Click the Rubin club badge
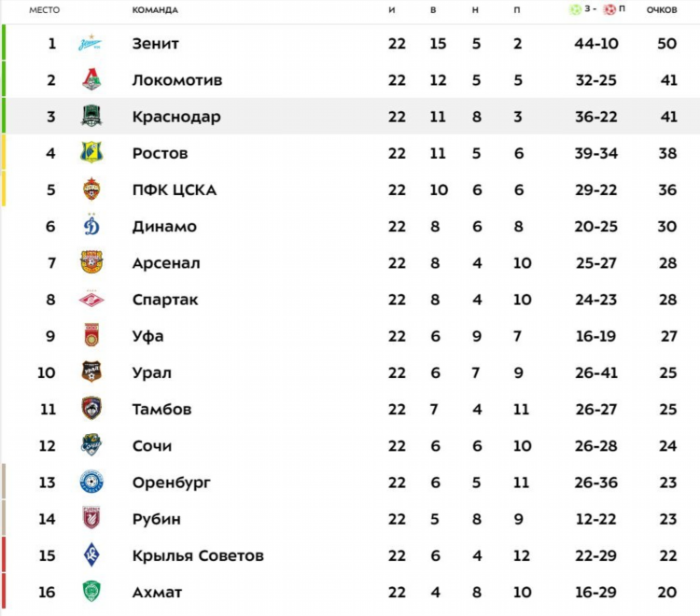 (91, 518)
